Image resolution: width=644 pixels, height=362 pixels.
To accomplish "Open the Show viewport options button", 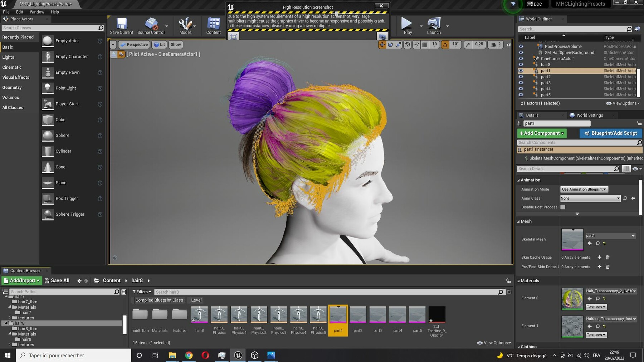I will (176, 45).
